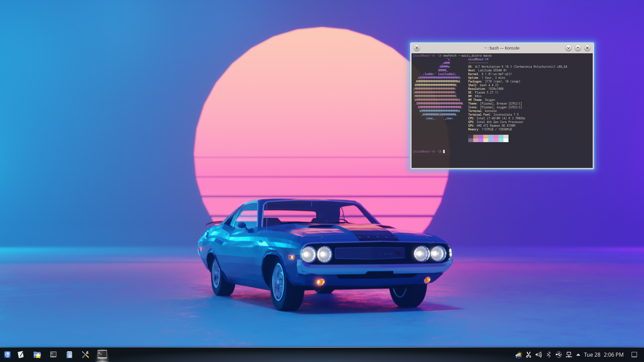Open the USB removable devices tray icon
The image size is (644, 362).
(559, 355)
